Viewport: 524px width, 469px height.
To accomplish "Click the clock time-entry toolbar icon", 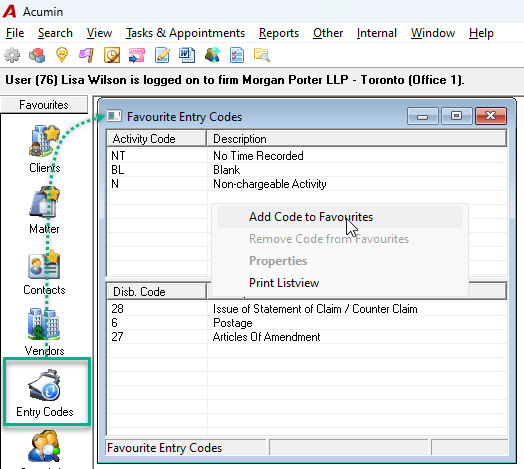I will tap(112, 55).
